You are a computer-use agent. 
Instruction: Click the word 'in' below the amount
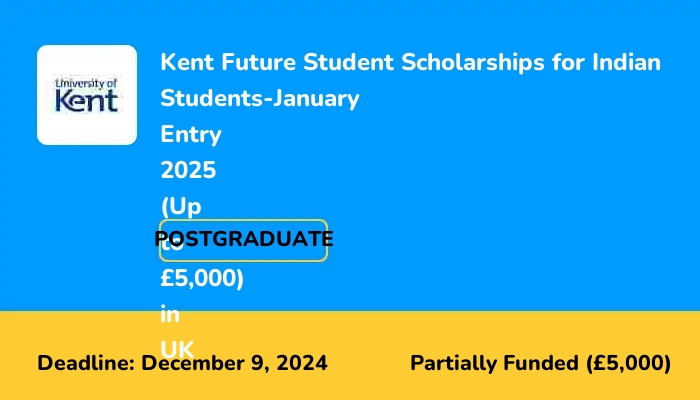click(x=169, y=313)
